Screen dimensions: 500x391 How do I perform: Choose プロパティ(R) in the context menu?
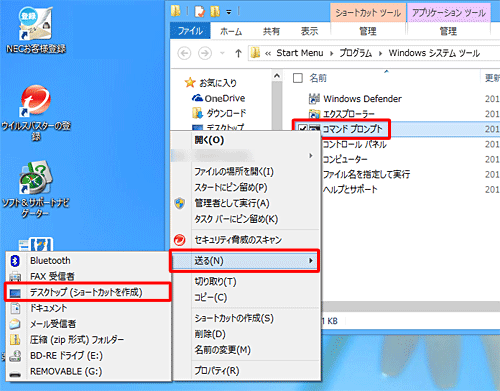point(245,370)
